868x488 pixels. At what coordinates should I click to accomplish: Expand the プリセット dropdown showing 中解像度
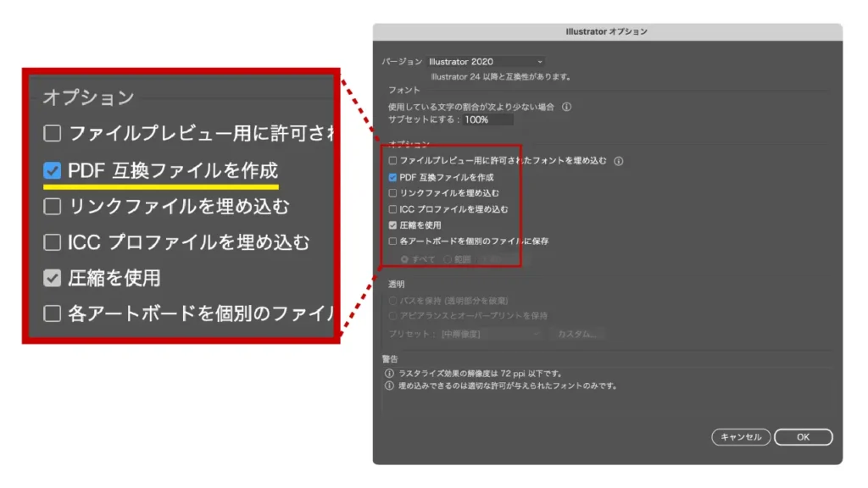click(x=490, y=334)
